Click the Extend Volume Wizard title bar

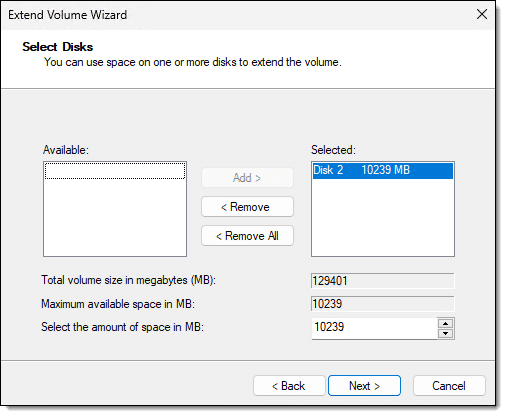click(233, 15)
